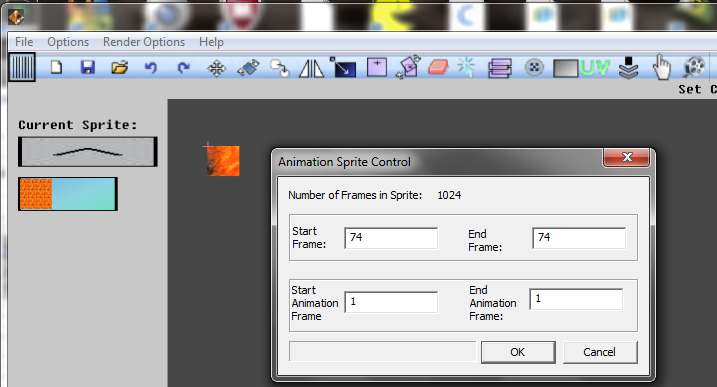Select the hand pointer tool
This screenshot has height=387, width=717.
pos(661,67)
